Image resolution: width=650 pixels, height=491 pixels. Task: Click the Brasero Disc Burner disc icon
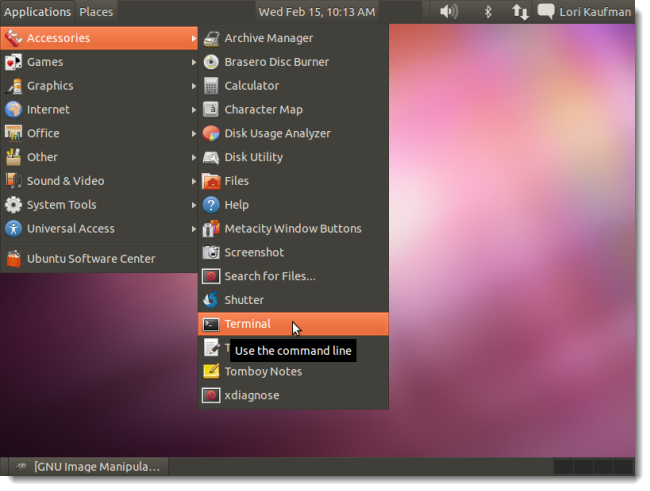[211, 62]
